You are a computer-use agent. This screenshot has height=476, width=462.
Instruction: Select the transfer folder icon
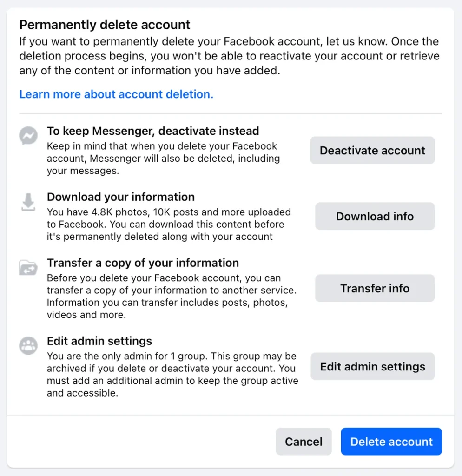28,268
